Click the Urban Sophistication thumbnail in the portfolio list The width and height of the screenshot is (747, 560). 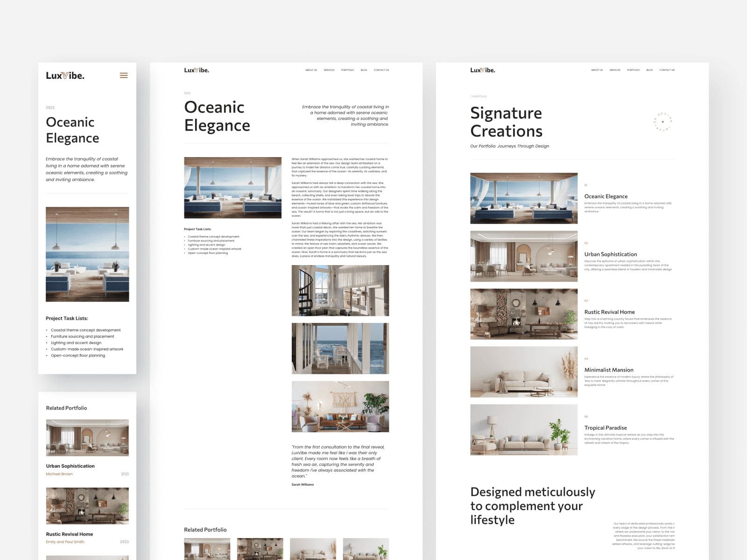(x=524, y=256)
